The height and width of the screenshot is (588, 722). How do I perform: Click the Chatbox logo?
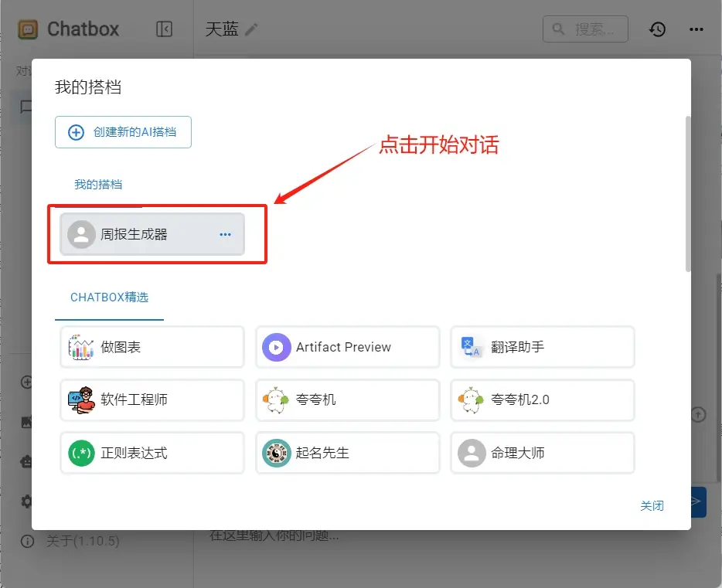pos(26,29)
